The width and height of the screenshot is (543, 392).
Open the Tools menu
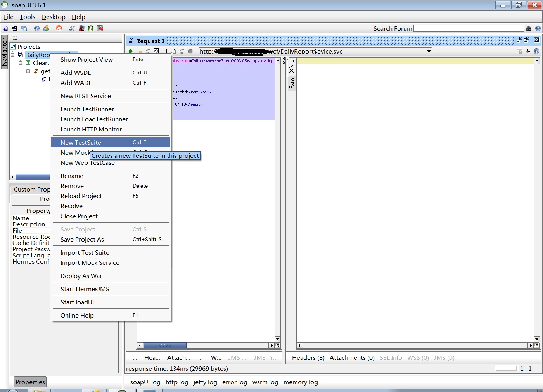click(x=28, y=17)
